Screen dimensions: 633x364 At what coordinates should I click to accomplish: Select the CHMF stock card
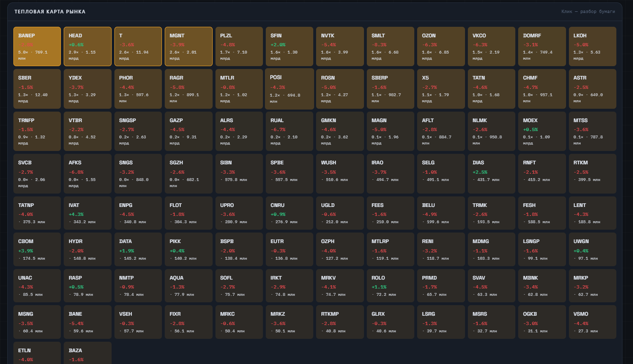pos(542,89)
